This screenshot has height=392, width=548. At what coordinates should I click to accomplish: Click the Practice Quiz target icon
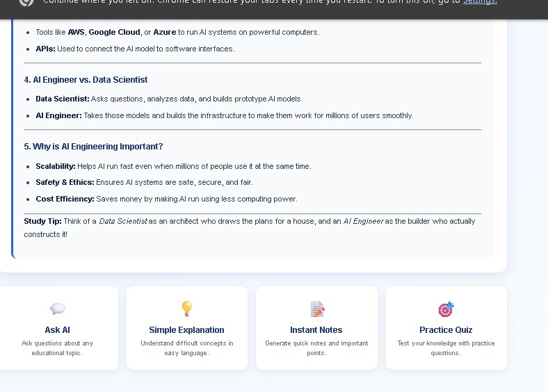[446, 309]
